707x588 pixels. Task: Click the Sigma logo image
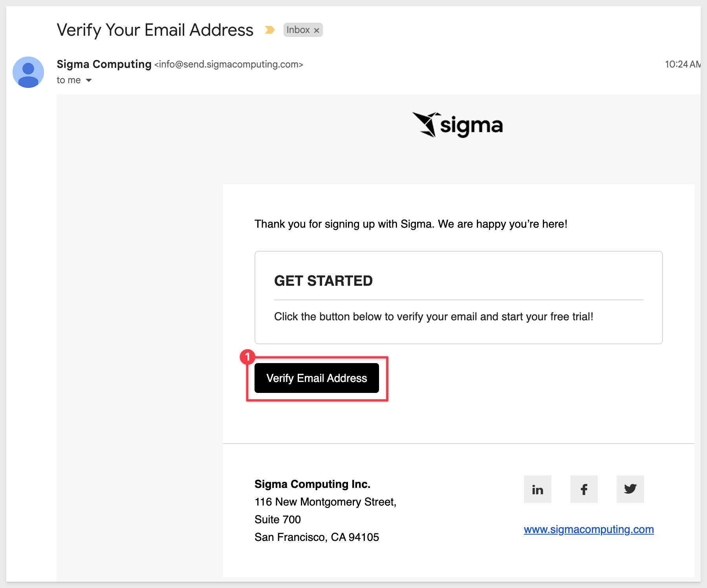point(458,125)
